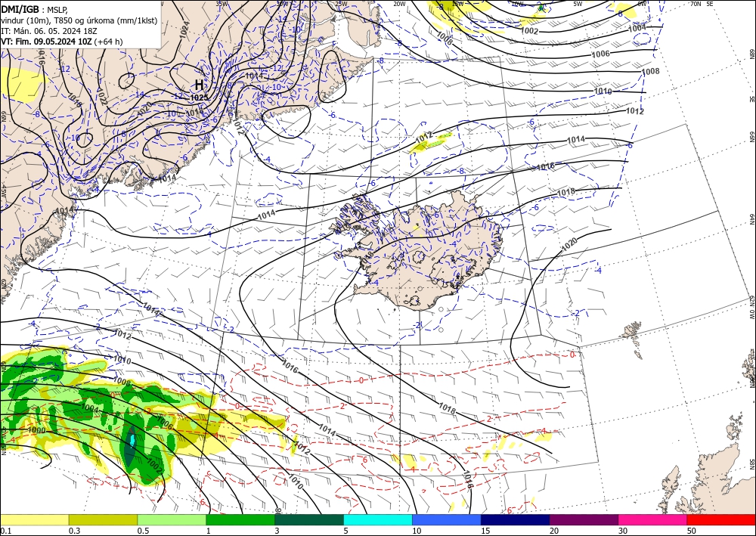Viewport: 756px width, 536px height.
Task: Click the cyan 5–10 legend color segment
Action: coord(378,519)
